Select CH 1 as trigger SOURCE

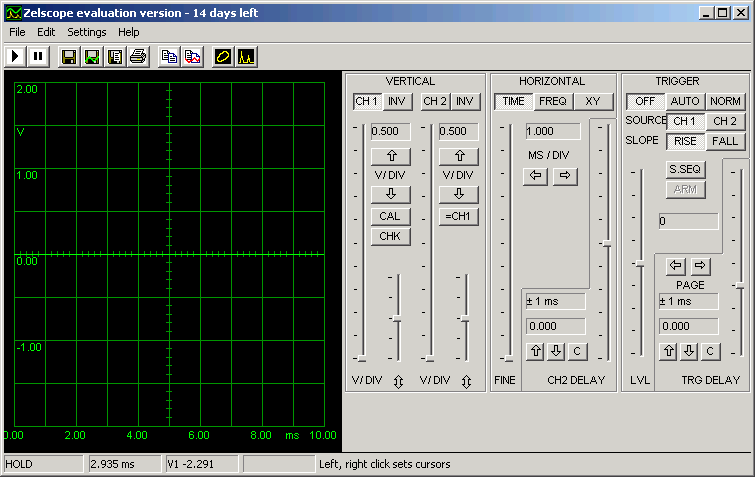(x=685, y=121)
